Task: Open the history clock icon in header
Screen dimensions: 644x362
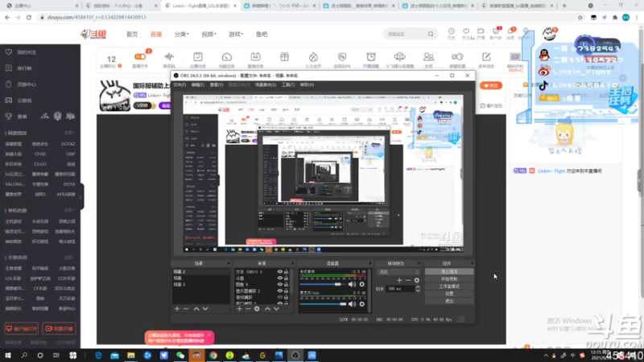Action: click(451, 31)
